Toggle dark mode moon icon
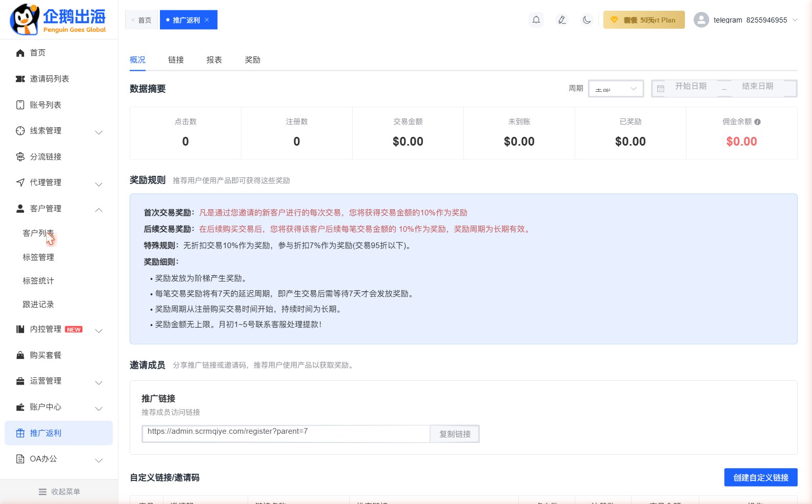 [587, 20]
